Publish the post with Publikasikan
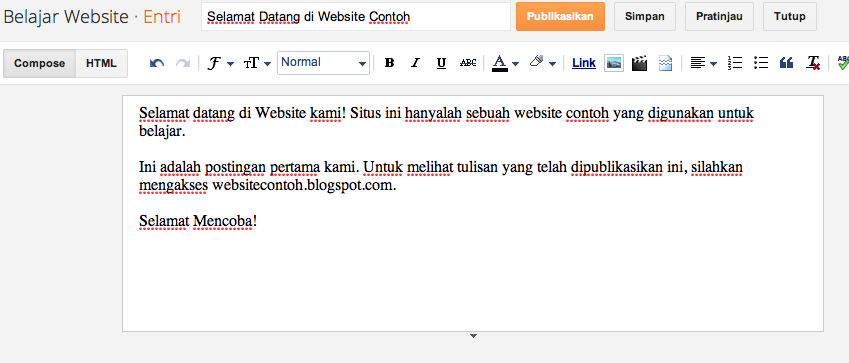 pyautogui.click(x=560, y=16)
